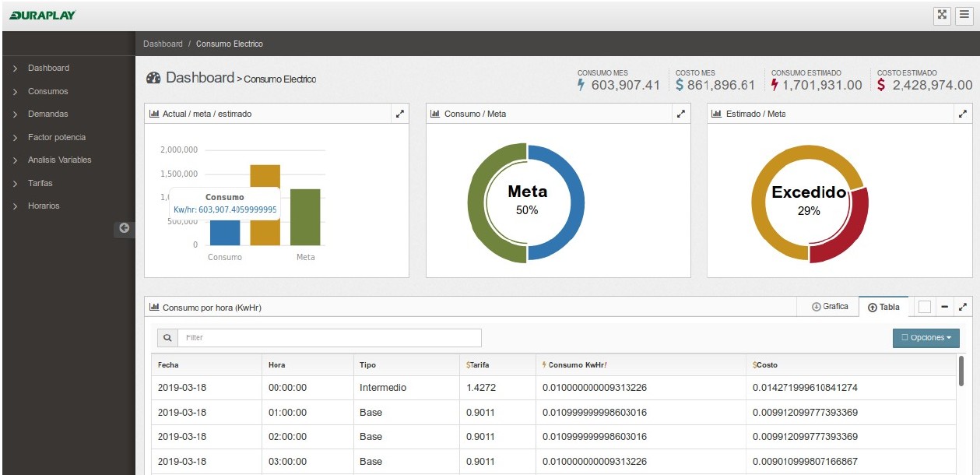Expand the Consumo / Meta panel
This screenshot has width=980, height=475.
681,114
